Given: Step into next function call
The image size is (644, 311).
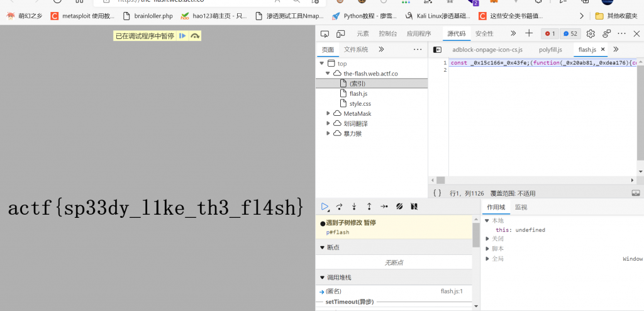Looking at the screenshot, I should pos(354,206).
